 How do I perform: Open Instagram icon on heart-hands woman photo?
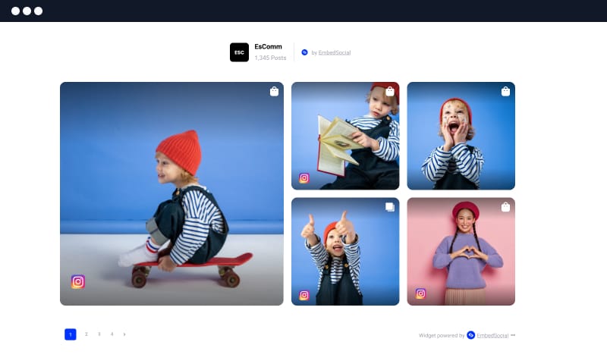coord(421,293)
